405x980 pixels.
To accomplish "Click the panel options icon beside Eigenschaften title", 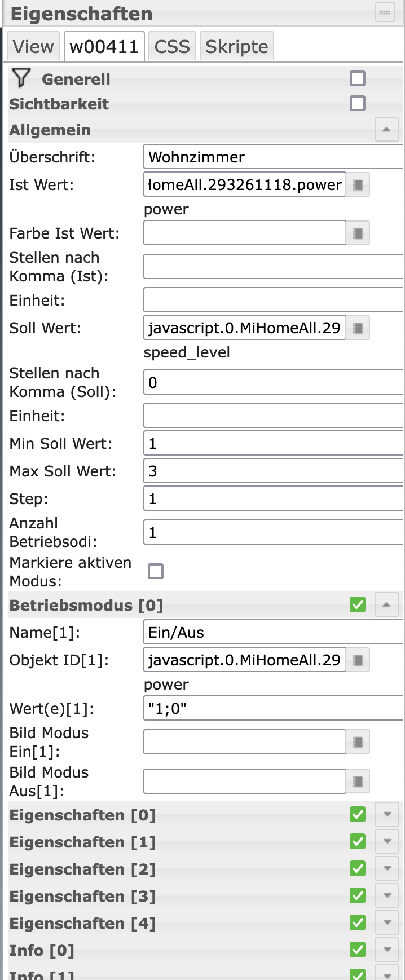I will pos(385,13).
